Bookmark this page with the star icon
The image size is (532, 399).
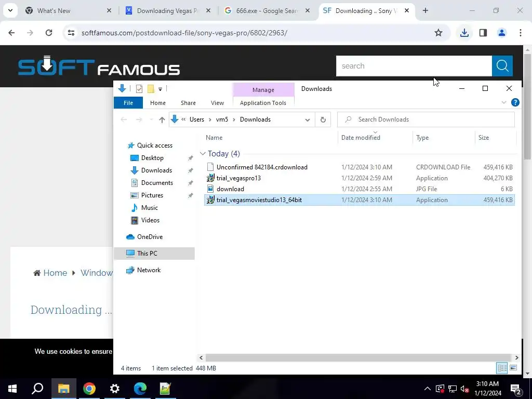click(x=438, y=33)
